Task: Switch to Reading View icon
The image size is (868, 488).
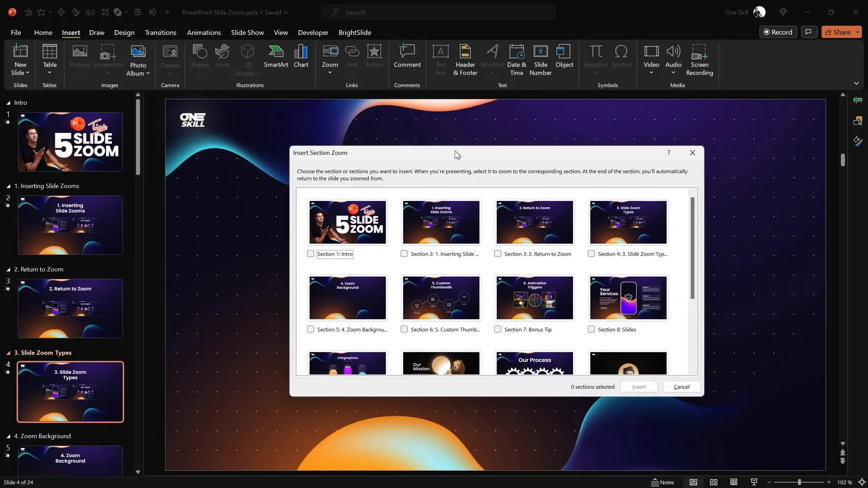Action: pos(734,482)
